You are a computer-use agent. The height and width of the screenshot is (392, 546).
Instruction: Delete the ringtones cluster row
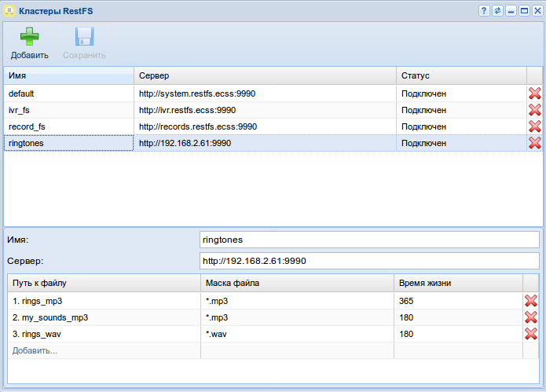(535, 143)
